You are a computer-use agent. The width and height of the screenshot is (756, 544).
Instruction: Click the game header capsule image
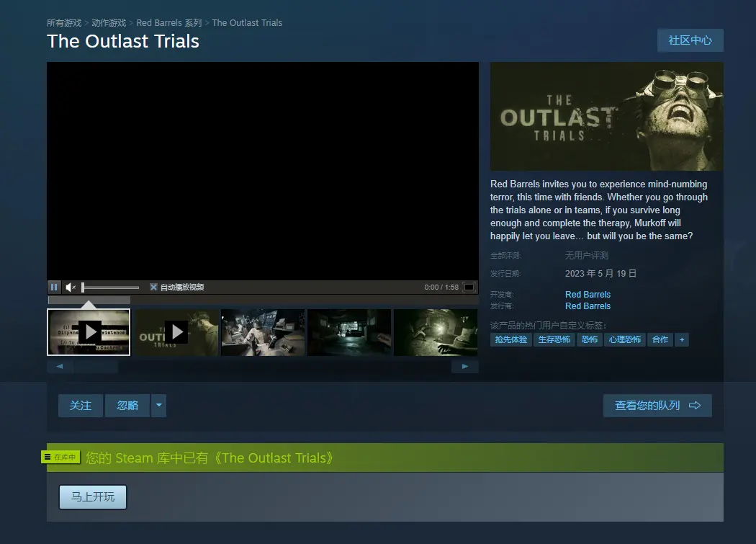tap(606, 116)
